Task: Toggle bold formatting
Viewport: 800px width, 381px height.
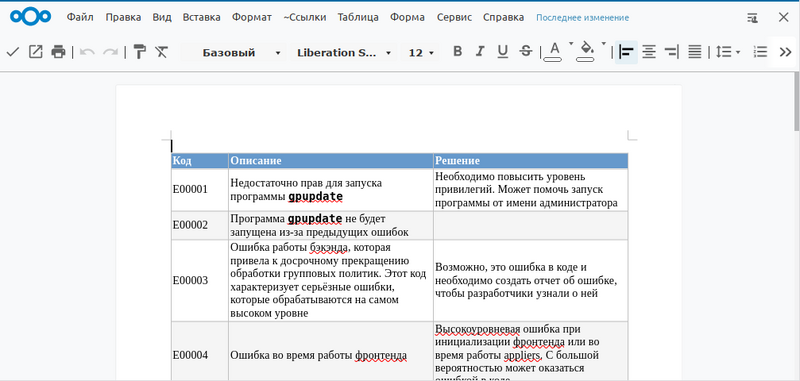Action: click(x=458, y=51)
